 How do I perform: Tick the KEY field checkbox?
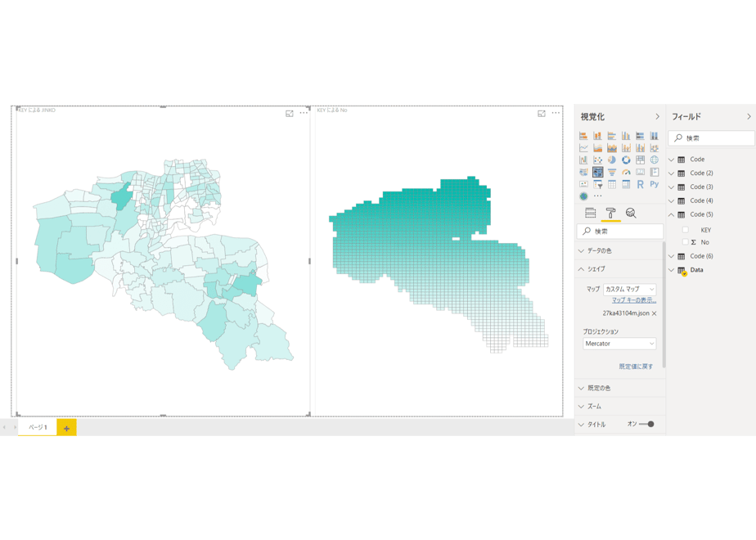pos(685,230)
